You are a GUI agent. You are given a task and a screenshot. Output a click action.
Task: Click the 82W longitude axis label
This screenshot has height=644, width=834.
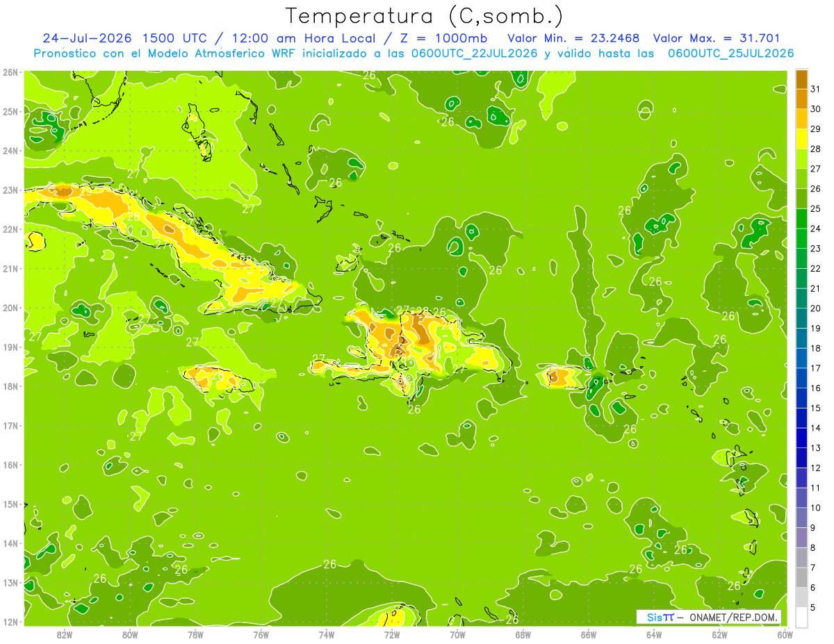[x=65, y=634]
